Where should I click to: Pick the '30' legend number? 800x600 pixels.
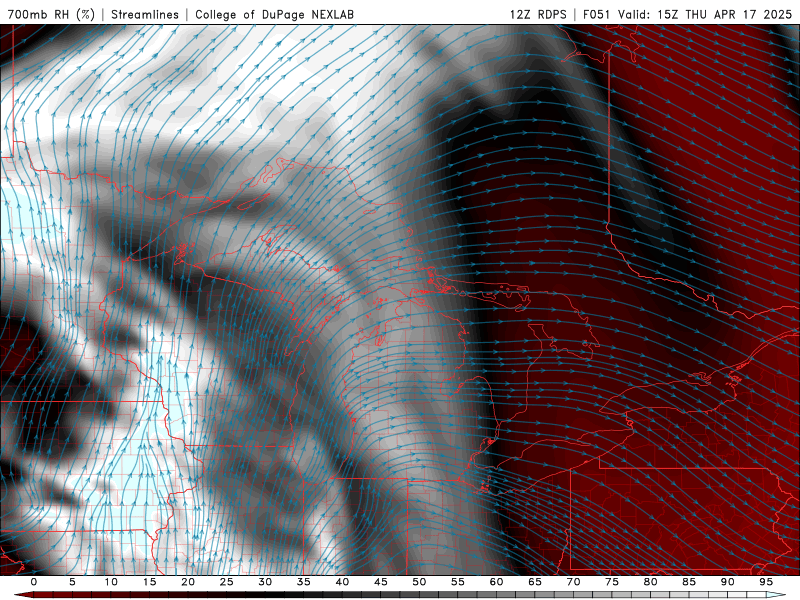265,582
